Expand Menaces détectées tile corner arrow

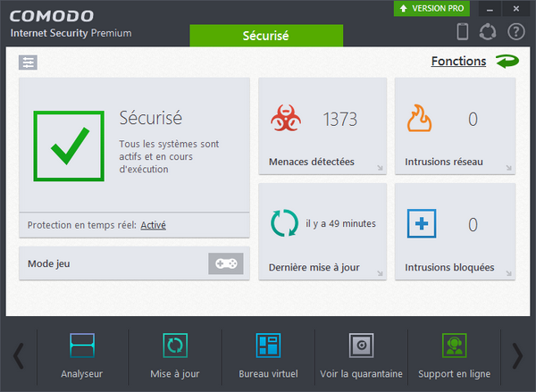tap(380, 168)
